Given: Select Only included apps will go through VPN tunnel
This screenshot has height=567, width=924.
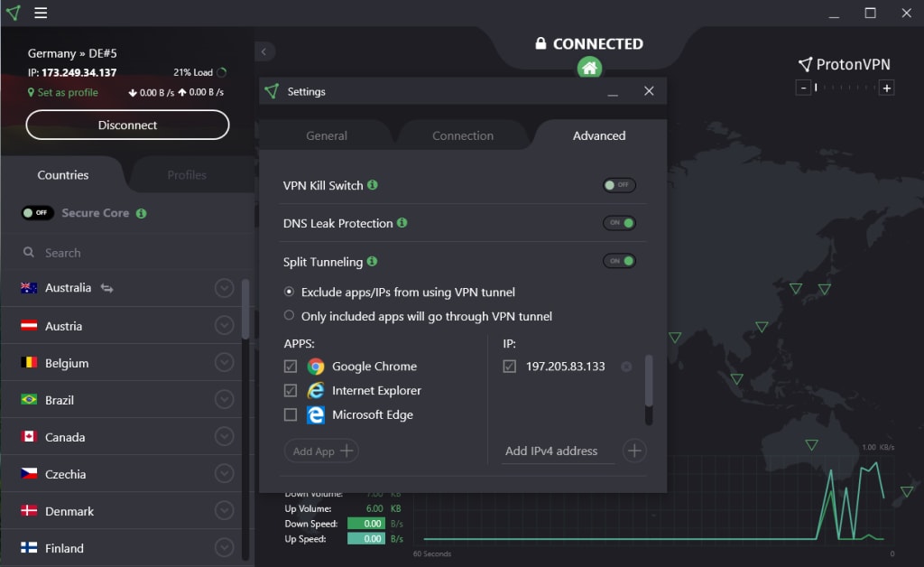Looking at the screenshot, I should 289,315.
